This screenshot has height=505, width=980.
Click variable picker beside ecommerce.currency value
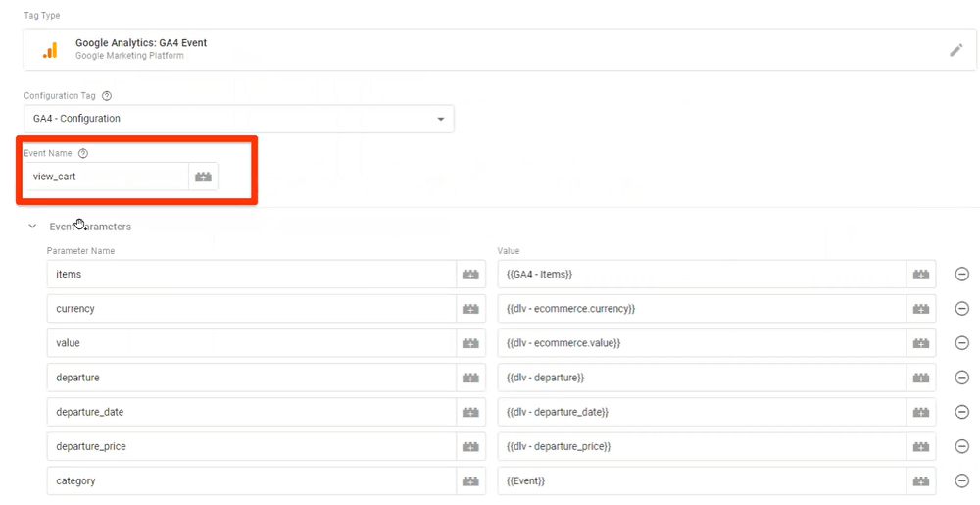921,309
